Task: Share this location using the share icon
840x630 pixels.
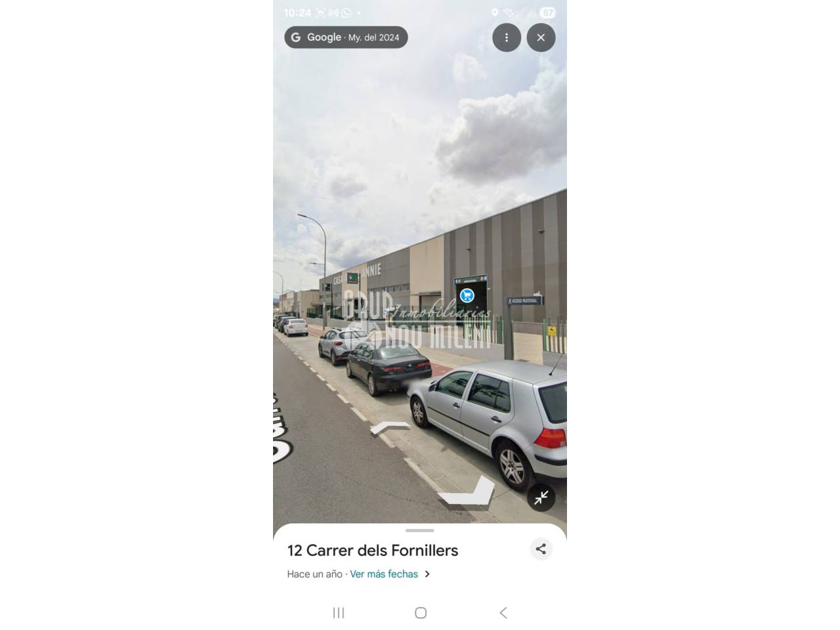Action: [541, 549]
